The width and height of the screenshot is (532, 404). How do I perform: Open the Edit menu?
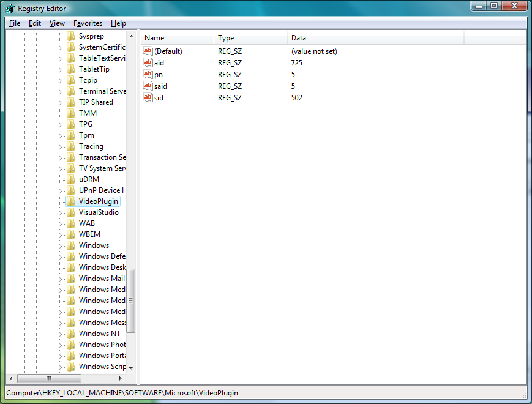click(x=35, y=23)
